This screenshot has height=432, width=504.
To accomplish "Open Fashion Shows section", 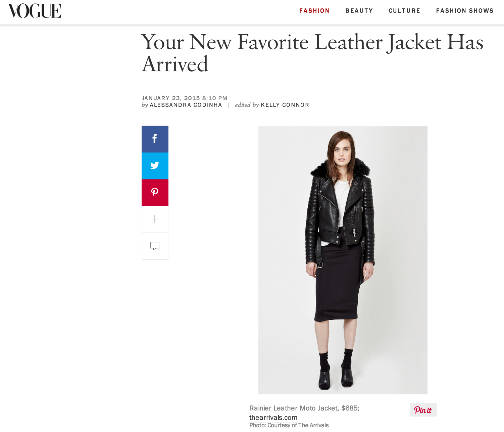I will (465, 11).
